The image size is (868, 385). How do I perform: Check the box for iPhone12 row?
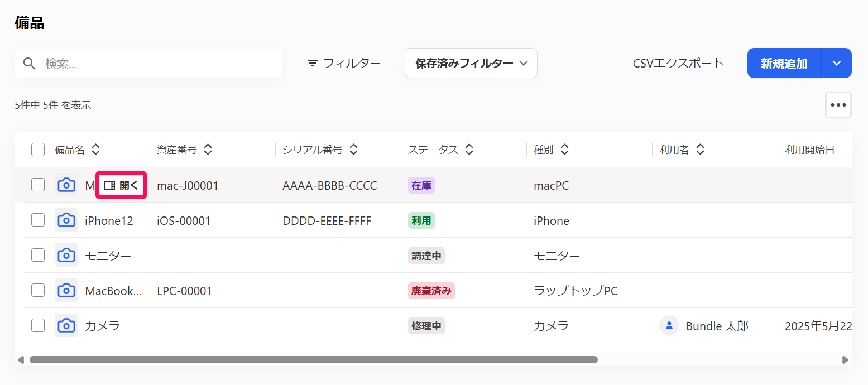[38, 220]
